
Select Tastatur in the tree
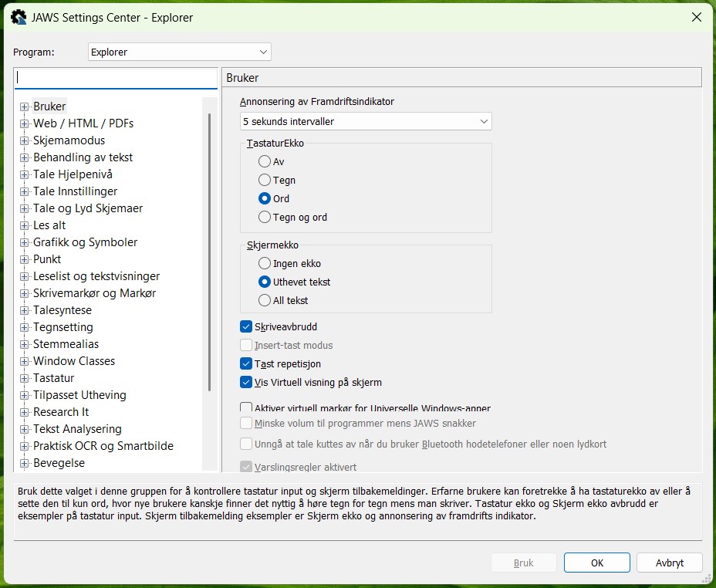click(53, 378)
